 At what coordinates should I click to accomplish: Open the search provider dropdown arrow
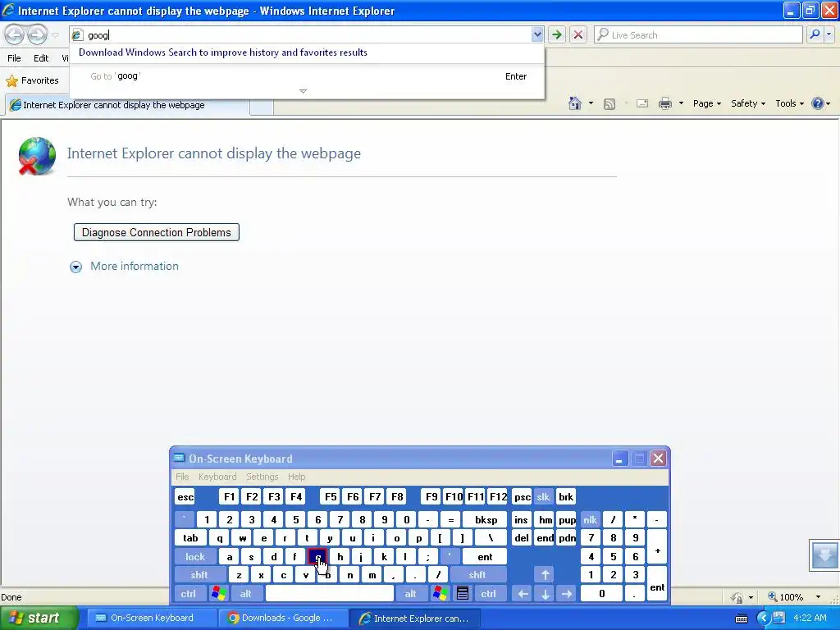pyautogui.click(x=829, y=34)
